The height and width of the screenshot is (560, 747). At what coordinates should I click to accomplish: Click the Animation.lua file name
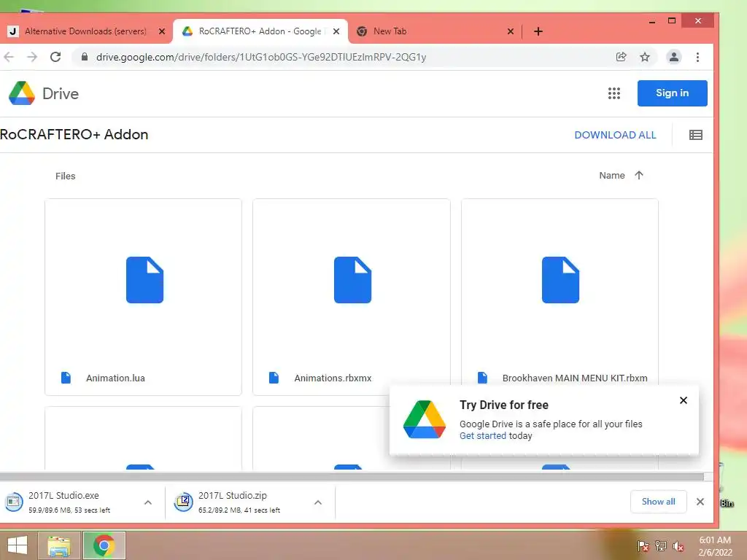(x=115, y=378)
